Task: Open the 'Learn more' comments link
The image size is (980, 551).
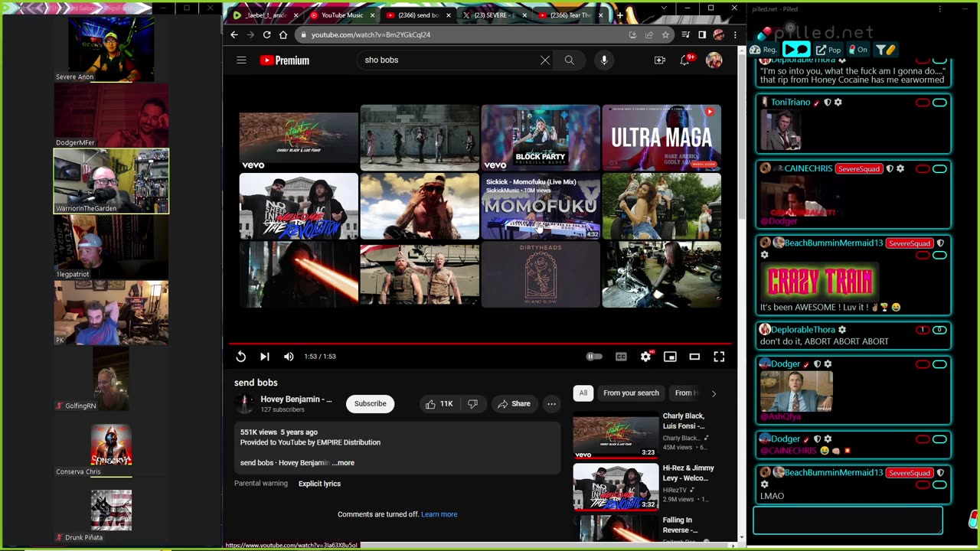Action: click(439, 514)
